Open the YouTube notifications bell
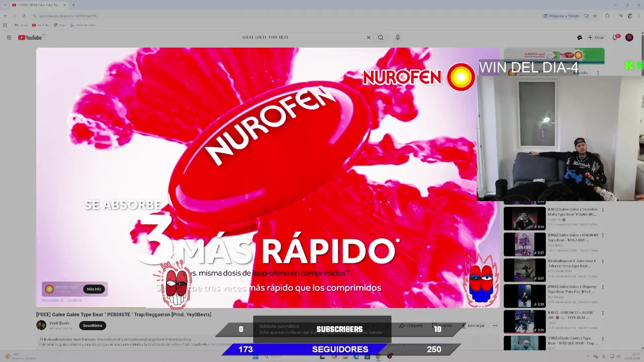Screen dimensions: 644x362 pyautogui.click(x=615, y=38)
